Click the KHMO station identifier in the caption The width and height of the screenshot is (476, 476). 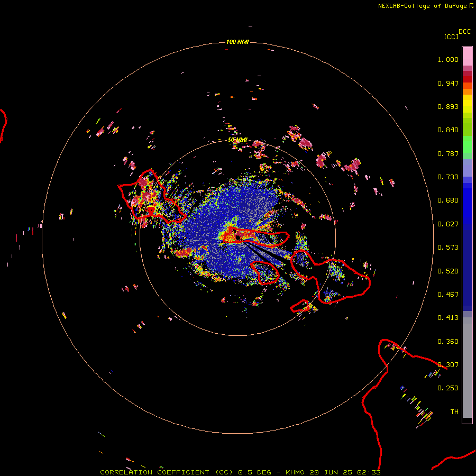(x=295, y=472)
